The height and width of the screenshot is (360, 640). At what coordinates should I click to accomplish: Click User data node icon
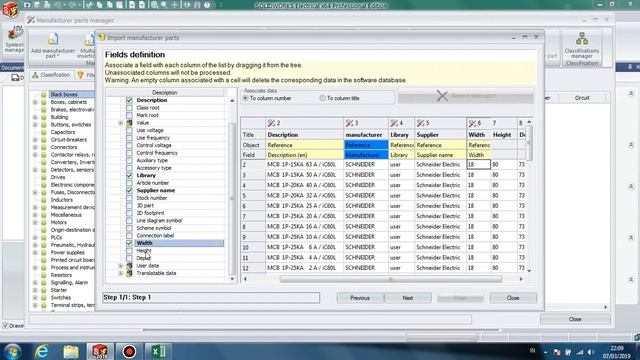[129, 266]
